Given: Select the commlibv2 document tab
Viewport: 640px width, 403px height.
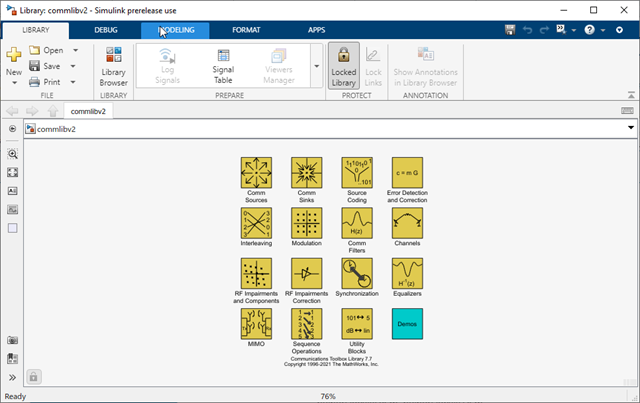Looking at the screenshot, I should click(x=88, y=111).
